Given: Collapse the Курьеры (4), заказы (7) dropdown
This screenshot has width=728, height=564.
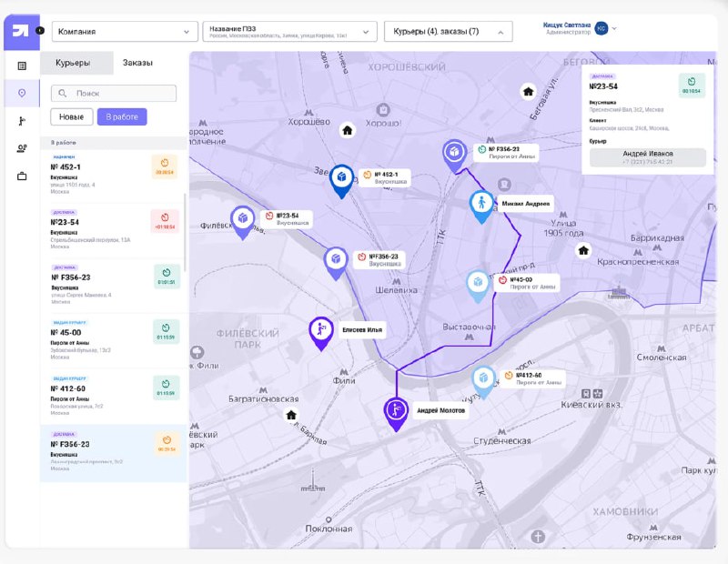Looking at the screenshot, I should [x=449, y=32].
